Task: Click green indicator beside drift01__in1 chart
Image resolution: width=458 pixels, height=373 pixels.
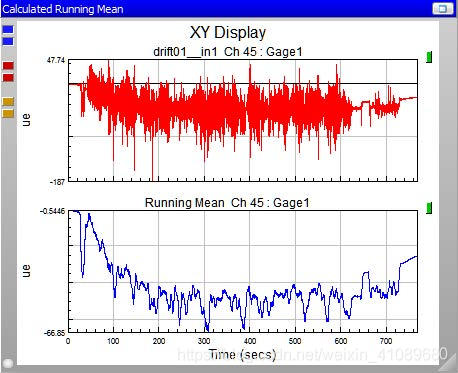Action: 429,57
